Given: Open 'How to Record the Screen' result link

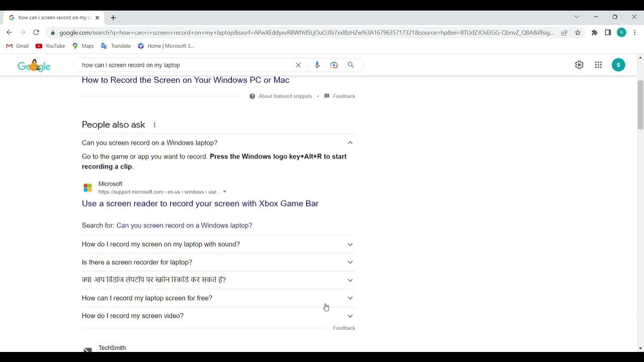Looking at the screenshot, I should tap(186, 80).
